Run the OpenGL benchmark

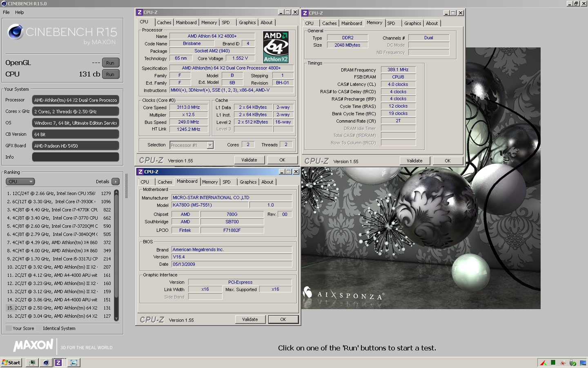(110, 63)
